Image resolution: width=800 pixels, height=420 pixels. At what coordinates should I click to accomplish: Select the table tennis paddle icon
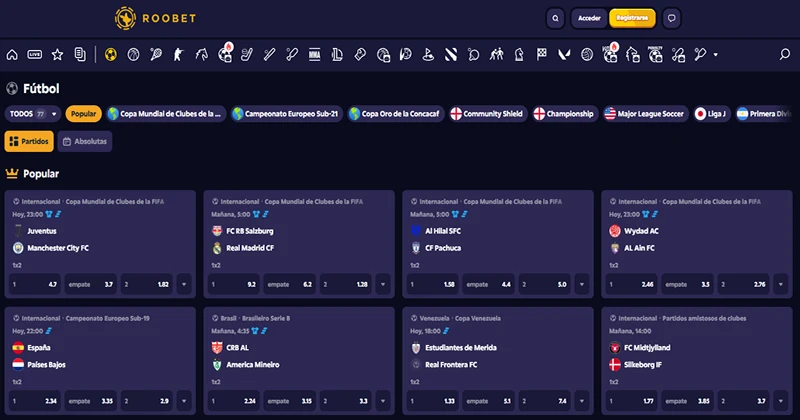(x=473, y=55)
